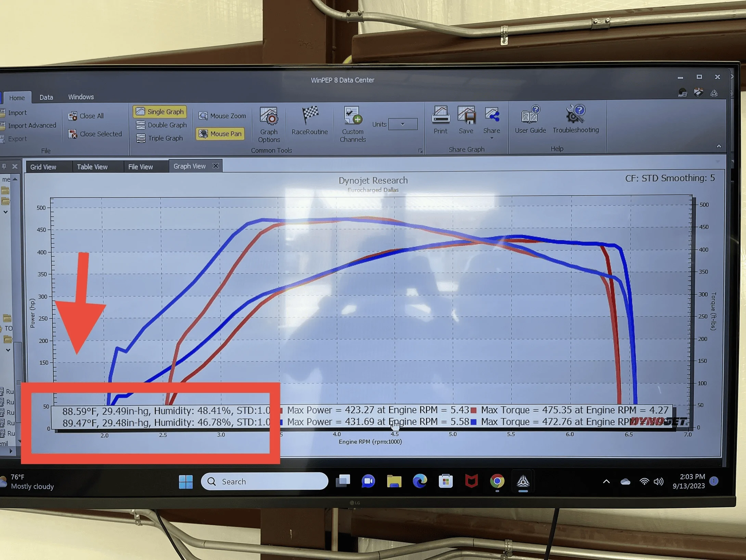Click the '88.59°F, 29.49in-hg' conditions line
The width and height of the screenshot is (746, 560).
[166, 411]
